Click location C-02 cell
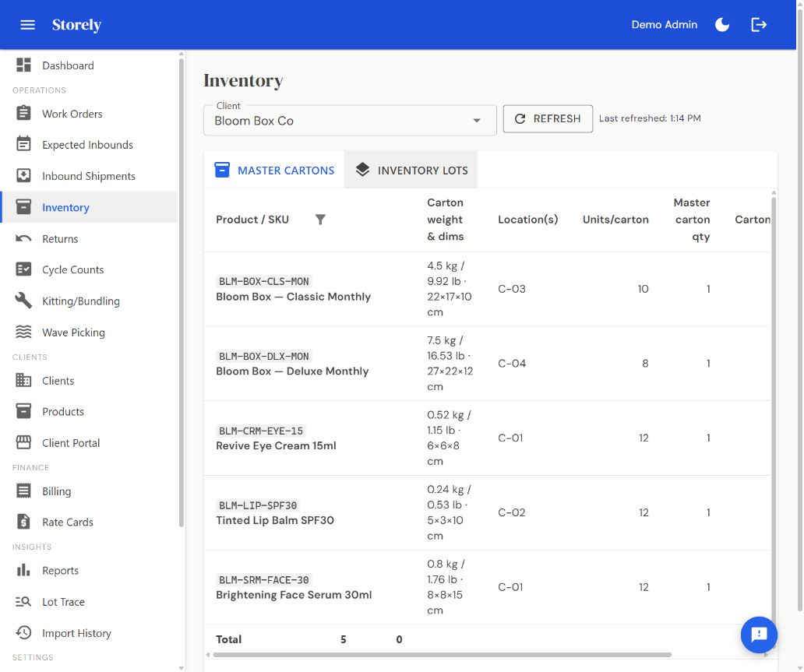 [x=512, y=512]
